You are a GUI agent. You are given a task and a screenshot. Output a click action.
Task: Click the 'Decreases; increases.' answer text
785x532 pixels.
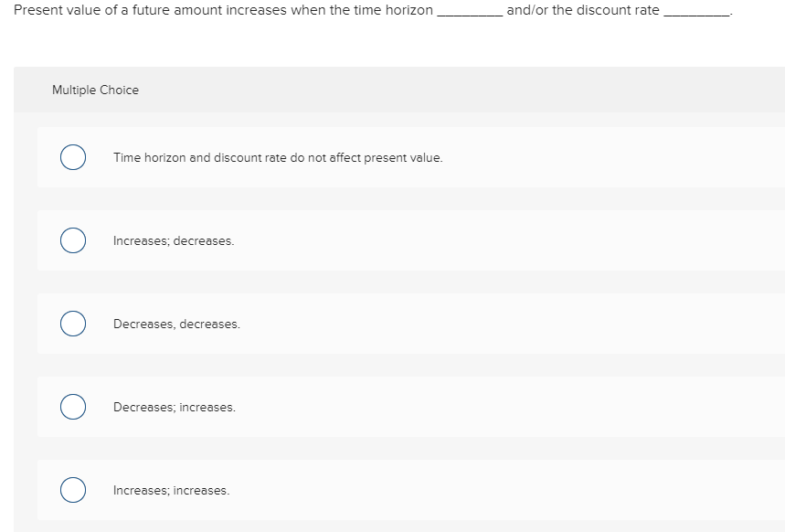174,407
